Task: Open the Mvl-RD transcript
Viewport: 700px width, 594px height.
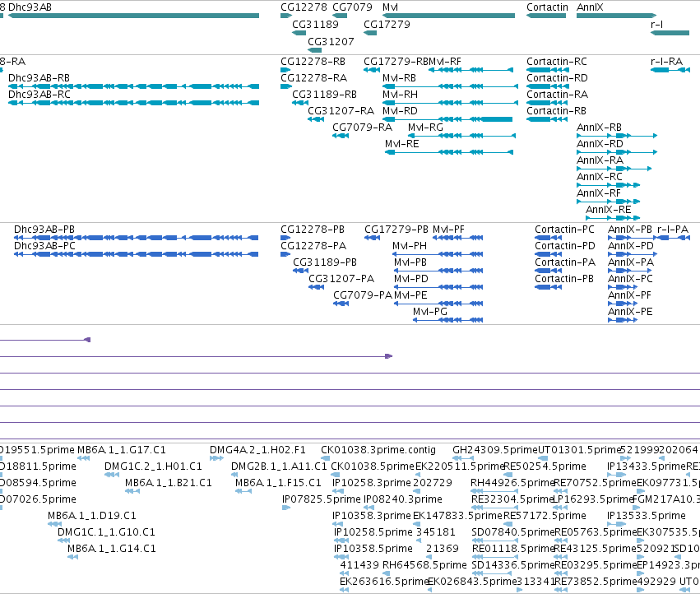Action: point(447,119)
